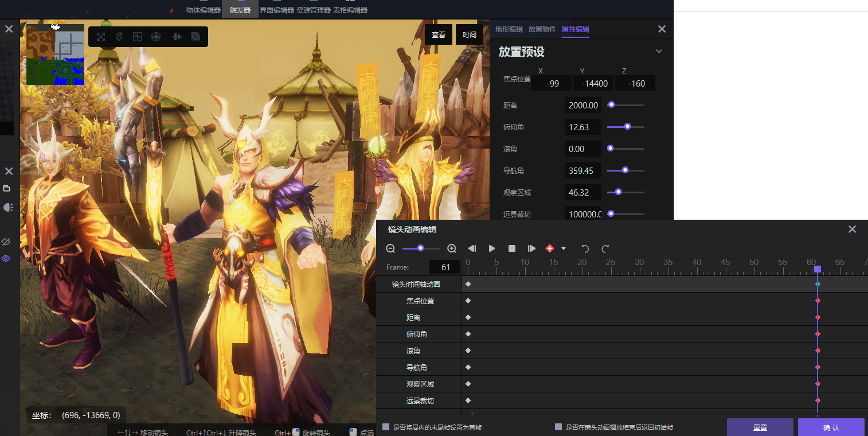Screen dimensions: 868x436
Task: Open the 物体编辑器 tab
Action: click(x=204, y=10)
